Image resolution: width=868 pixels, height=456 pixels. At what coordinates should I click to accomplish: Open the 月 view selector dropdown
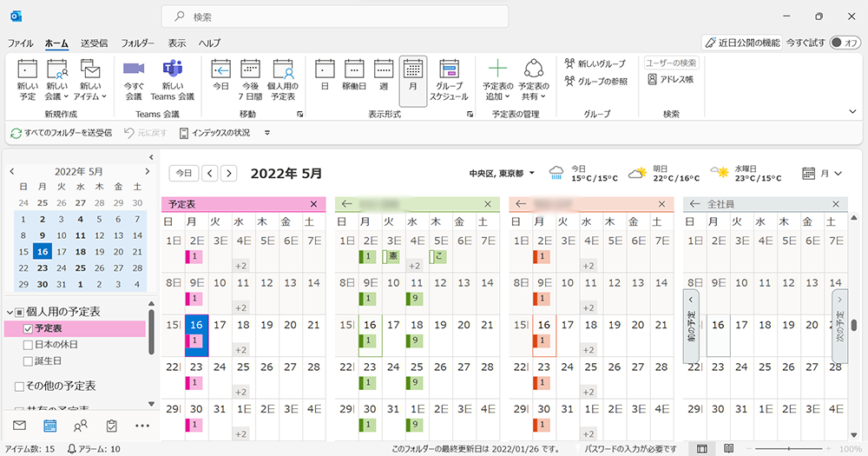pyautogui.click(x=822, y=173)
